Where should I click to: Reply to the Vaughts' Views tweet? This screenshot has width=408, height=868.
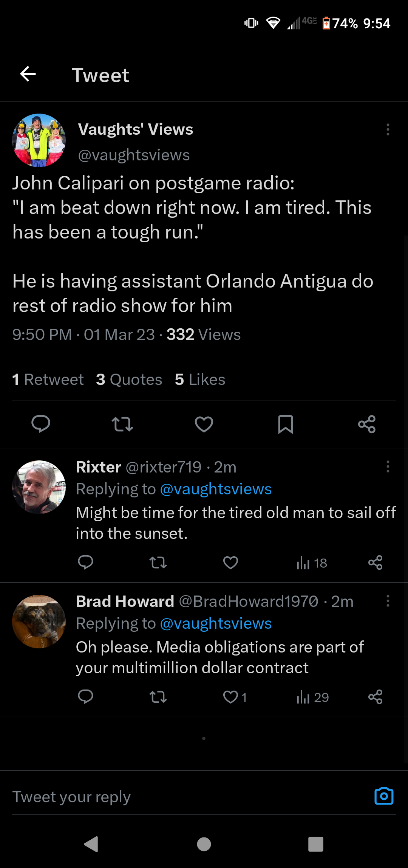tap(41, 424)
